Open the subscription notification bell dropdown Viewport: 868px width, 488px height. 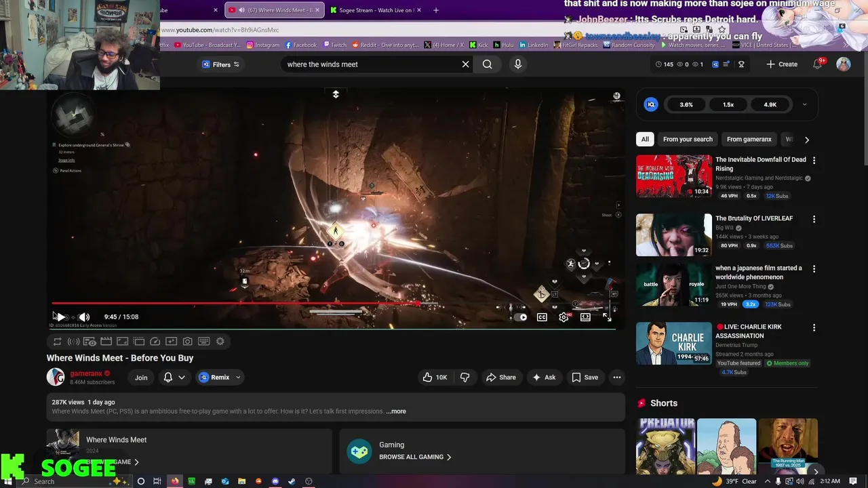[x=174, y=378]
